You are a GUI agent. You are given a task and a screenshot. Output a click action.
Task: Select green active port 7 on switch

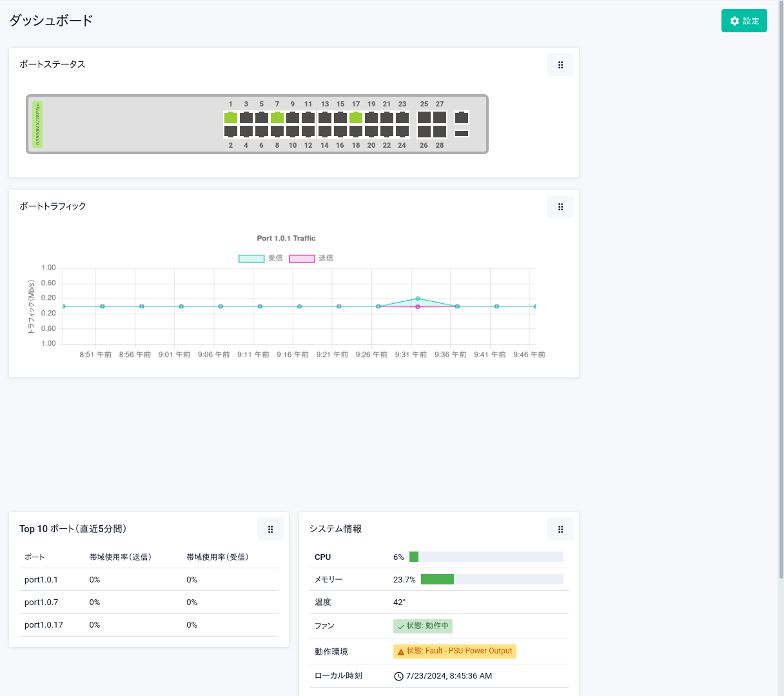tap(277, 117)
